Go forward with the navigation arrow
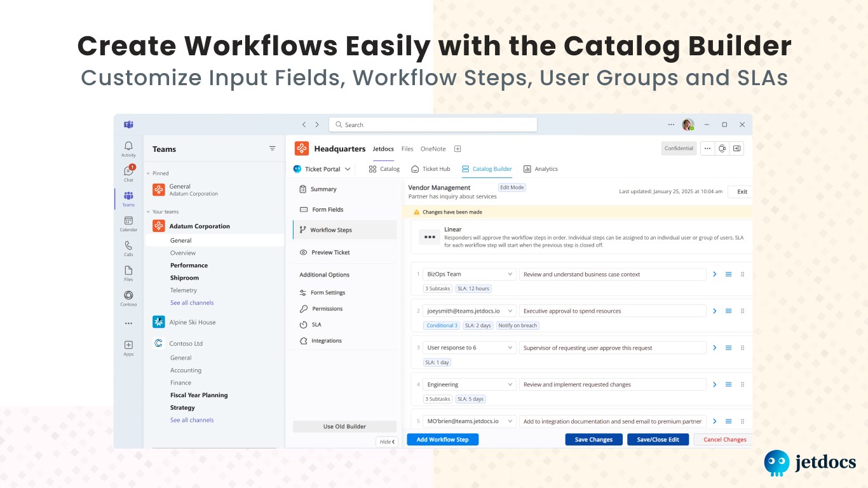 coord(317,125)
